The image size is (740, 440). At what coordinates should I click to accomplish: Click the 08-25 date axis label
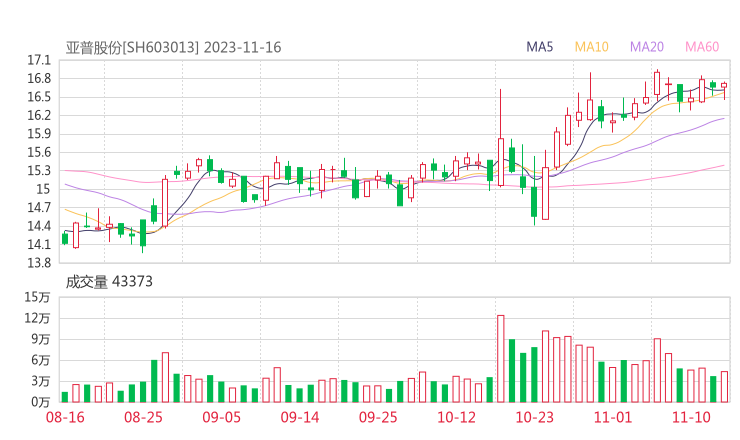[143, 417]
